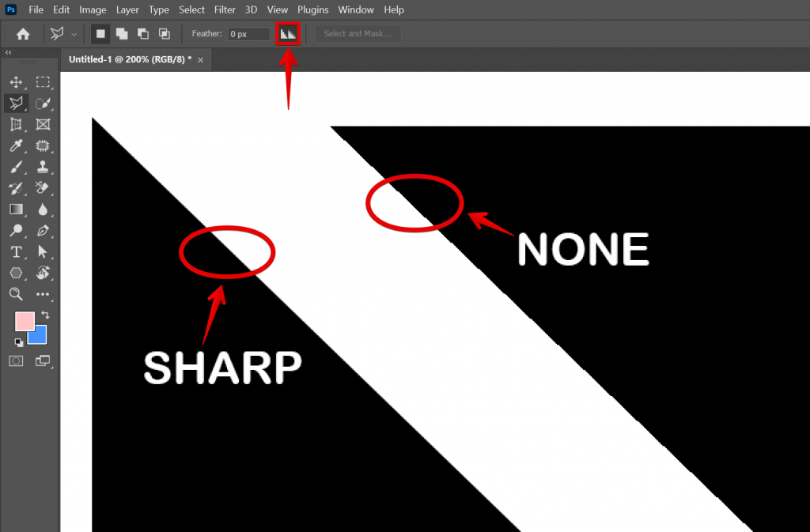Open the Layer menu

coord(127,9)
